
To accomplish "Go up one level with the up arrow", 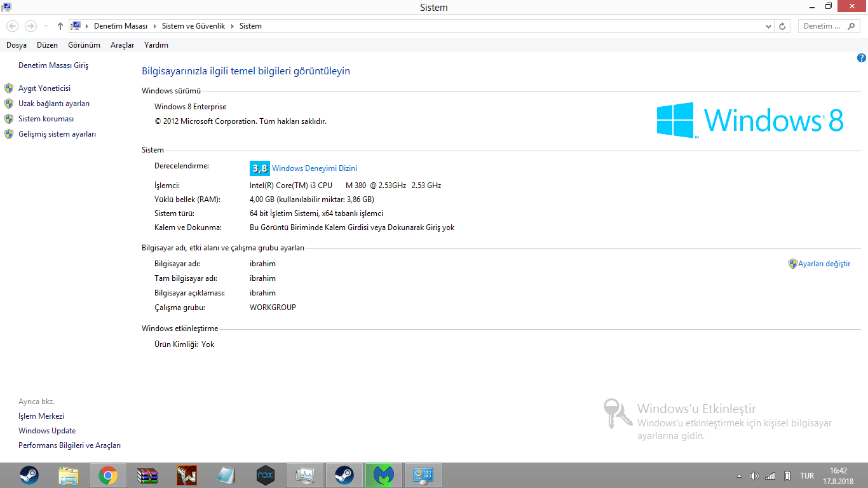I will click(60, 26).
